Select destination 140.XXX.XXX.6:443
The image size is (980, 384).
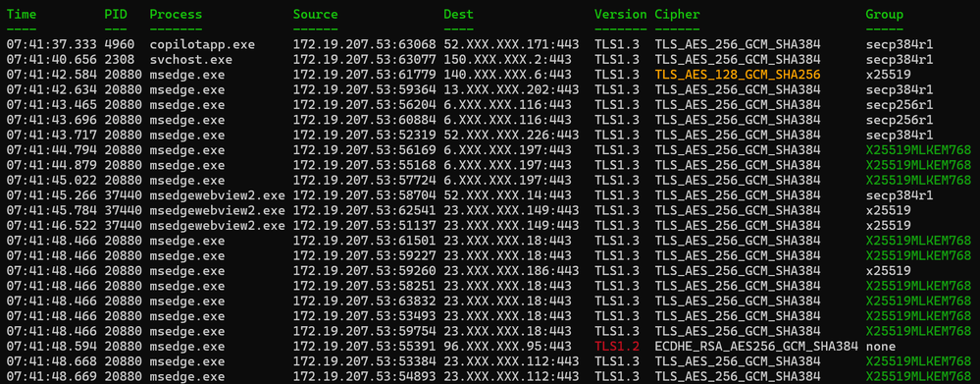coord(507,75)
